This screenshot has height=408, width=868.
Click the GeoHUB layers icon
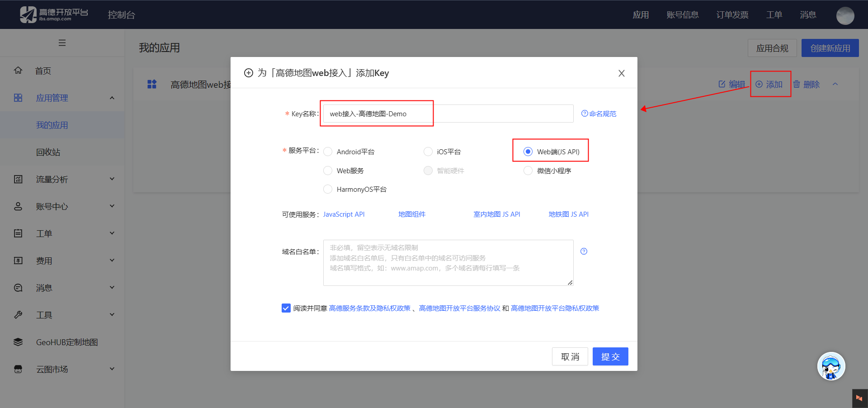tap(18, 342)
